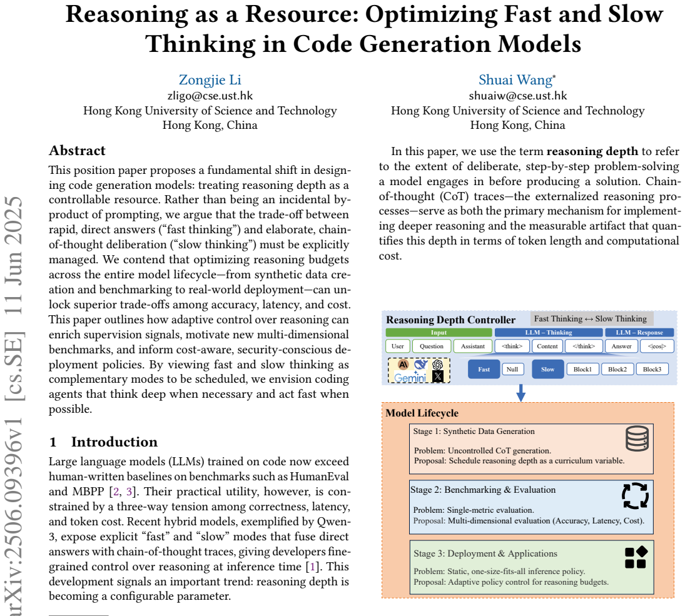Click the Abstract section heading

78,151
